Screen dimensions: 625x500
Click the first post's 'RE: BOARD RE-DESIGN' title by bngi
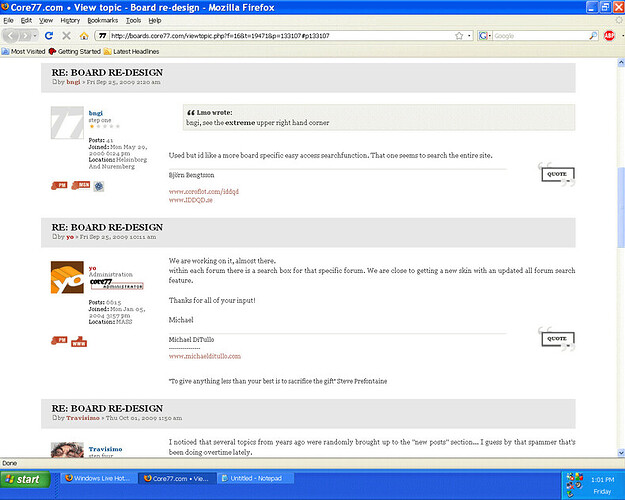107,73
